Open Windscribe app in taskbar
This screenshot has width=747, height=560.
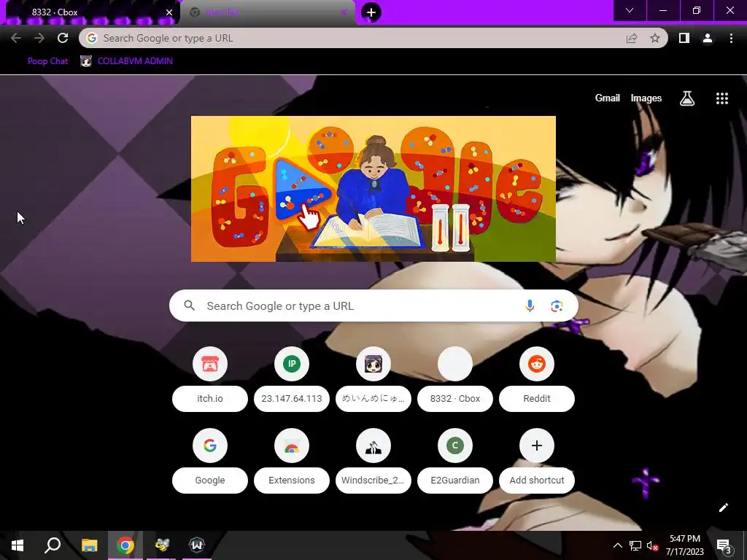(x=197, y=545)
